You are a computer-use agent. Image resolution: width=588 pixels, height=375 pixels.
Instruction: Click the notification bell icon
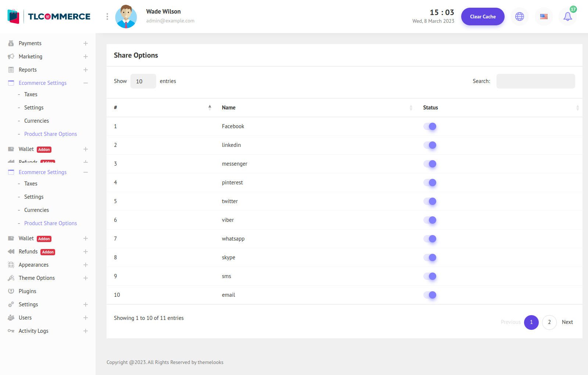pyautogui.click(x=567, y=17)
